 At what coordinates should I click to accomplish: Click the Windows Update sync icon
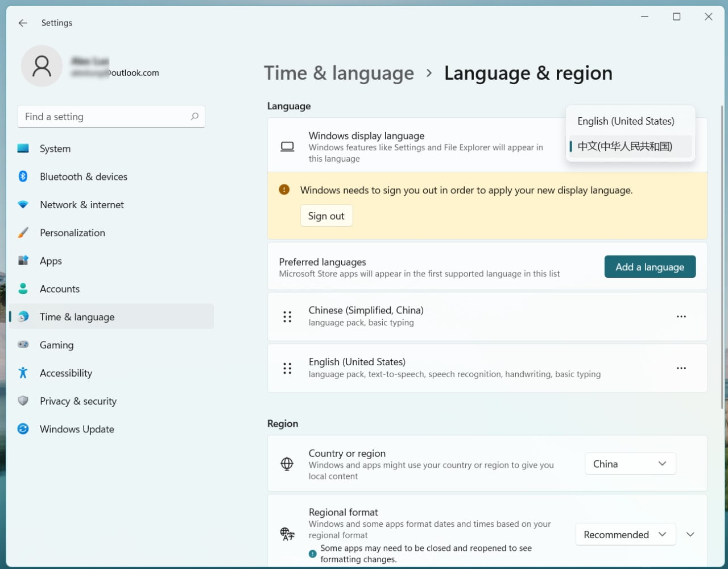(x=23, y=429)
